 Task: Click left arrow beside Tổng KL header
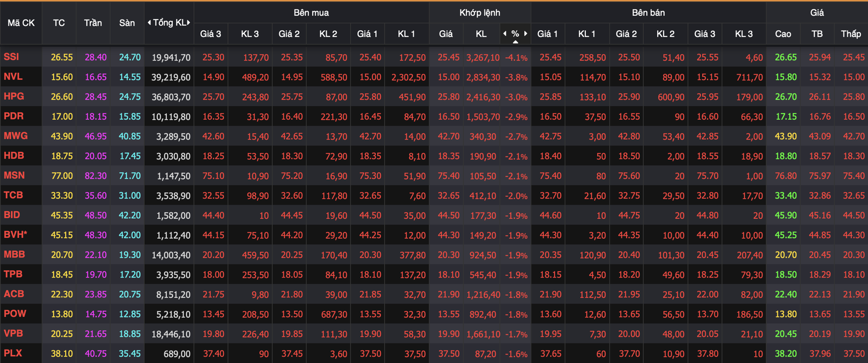pyautogui.click(x=149, y=23)
